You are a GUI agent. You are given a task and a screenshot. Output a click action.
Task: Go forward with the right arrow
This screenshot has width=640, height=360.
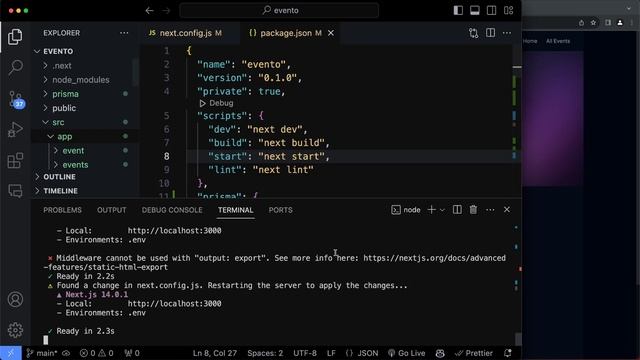pyautogui.click(x=166, y=11)
